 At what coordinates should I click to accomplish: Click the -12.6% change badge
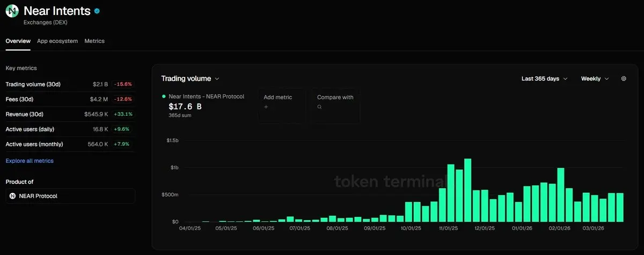(123, 99)
